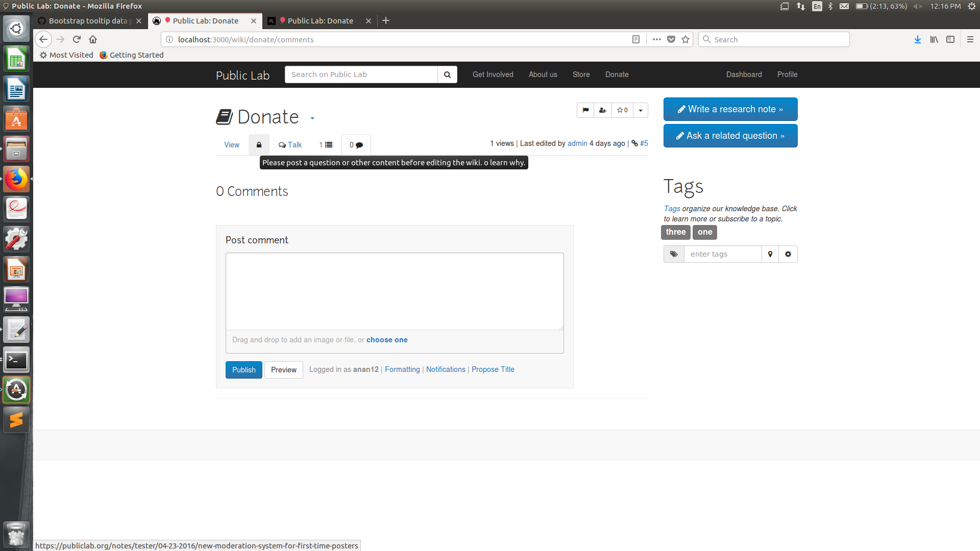Open the revisions list icon tab

coord(326,145)
